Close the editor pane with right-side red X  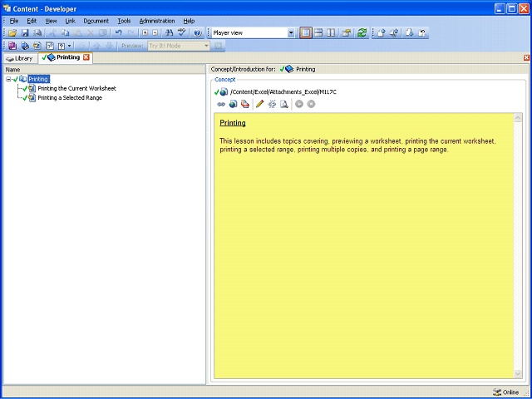[526, 58]
